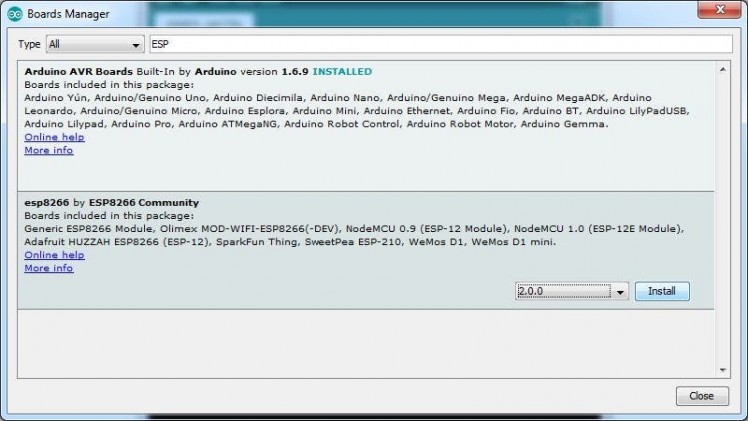The height and width of the screenshot is (421, 748).
Task: Install the esp8266 package
Action: pyautogui.click(x=662, y=291)
